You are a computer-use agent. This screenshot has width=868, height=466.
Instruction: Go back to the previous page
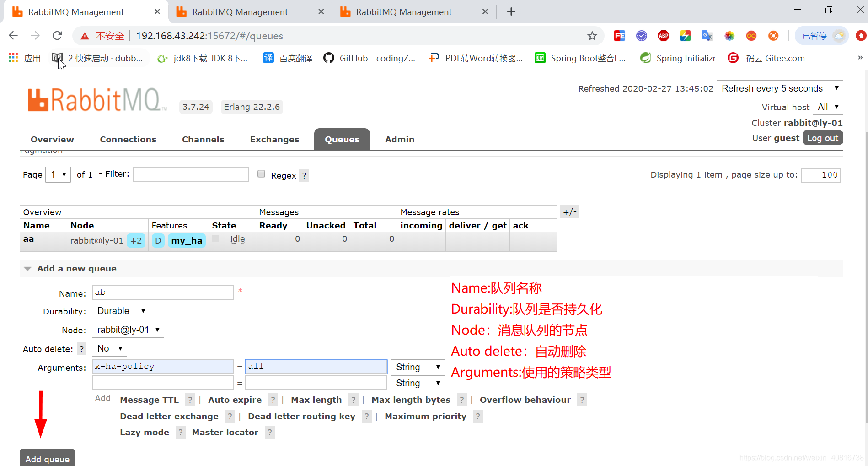pyautogui.click(x=13, y=36)
